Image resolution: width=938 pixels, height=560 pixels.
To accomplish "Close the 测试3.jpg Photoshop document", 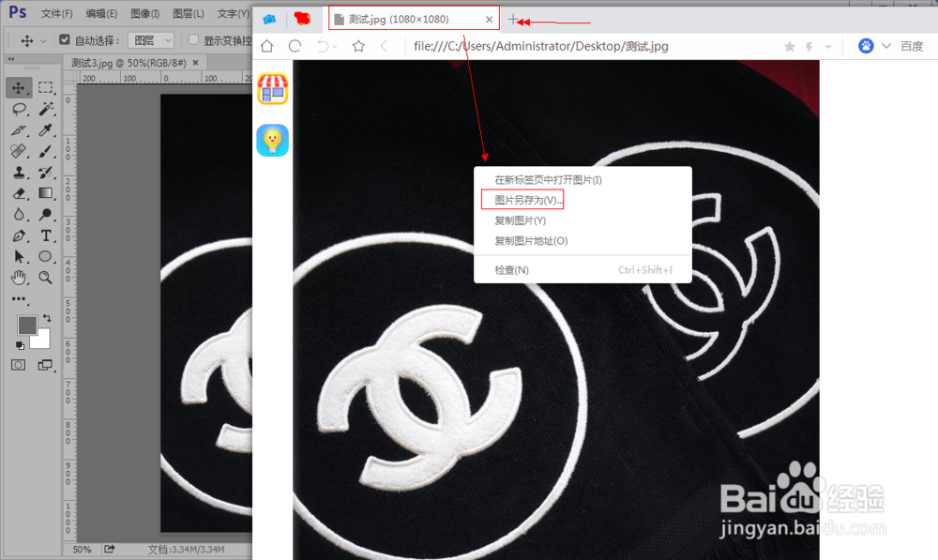I will (196, 62).
